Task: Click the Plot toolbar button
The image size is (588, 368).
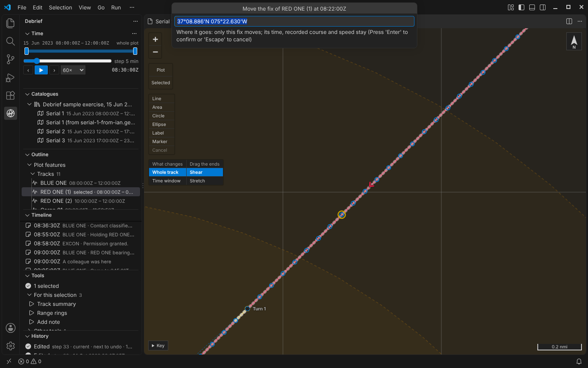Action: 161,70
